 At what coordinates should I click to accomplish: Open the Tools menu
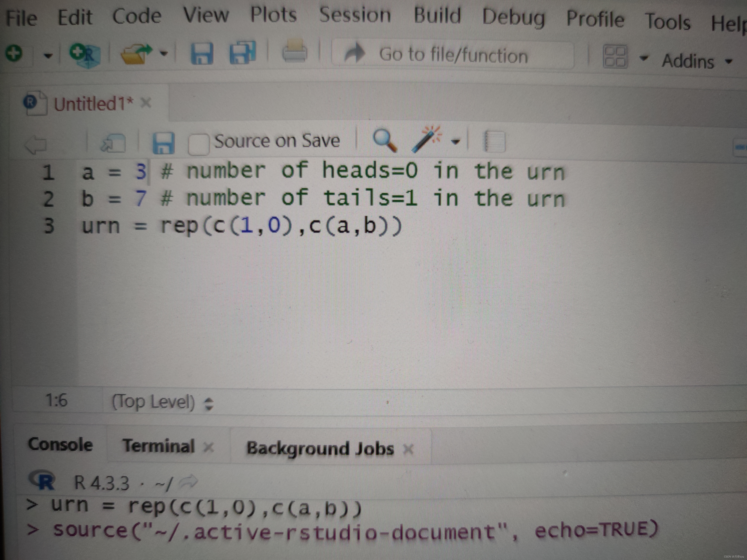pos(668,22)
